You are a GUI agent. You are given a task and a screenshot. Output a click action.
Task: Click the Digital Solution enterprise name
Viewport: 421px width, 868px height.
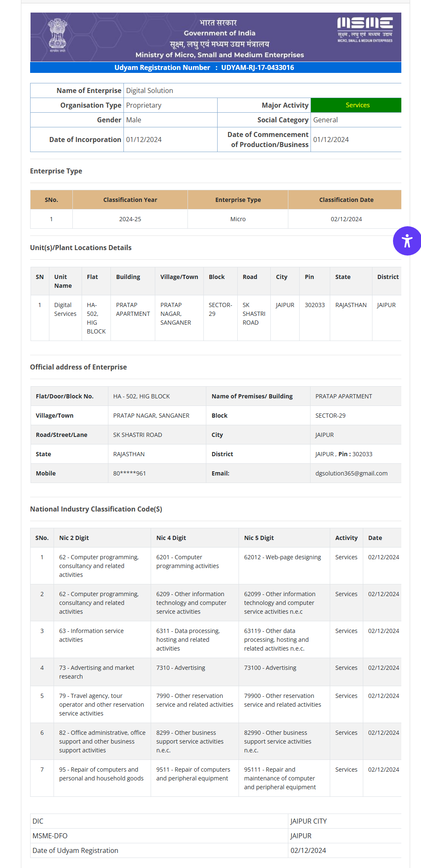(x=149, y=90)
